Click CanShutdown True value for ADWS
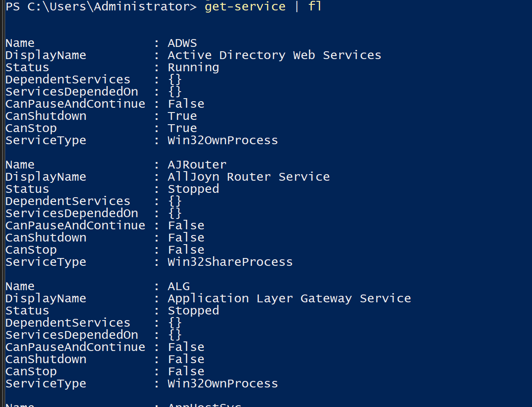532x407 pixels. (182, 116)
